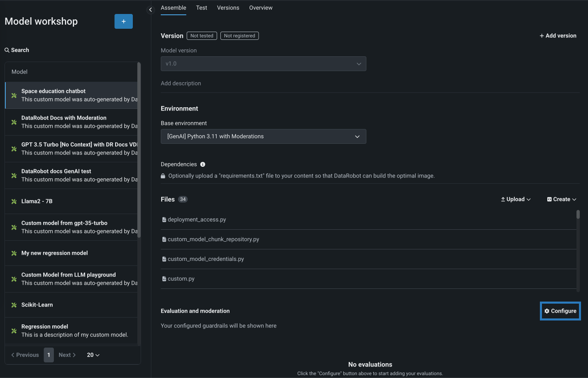The image size is (588, 378).
Task: Switch to the Overview tab
Action: coord(260,7)
